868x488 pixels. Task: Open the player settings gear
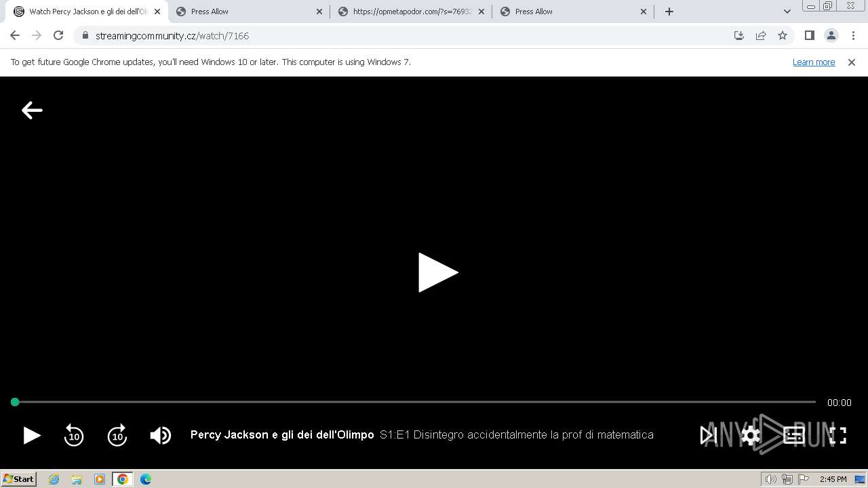751,435
